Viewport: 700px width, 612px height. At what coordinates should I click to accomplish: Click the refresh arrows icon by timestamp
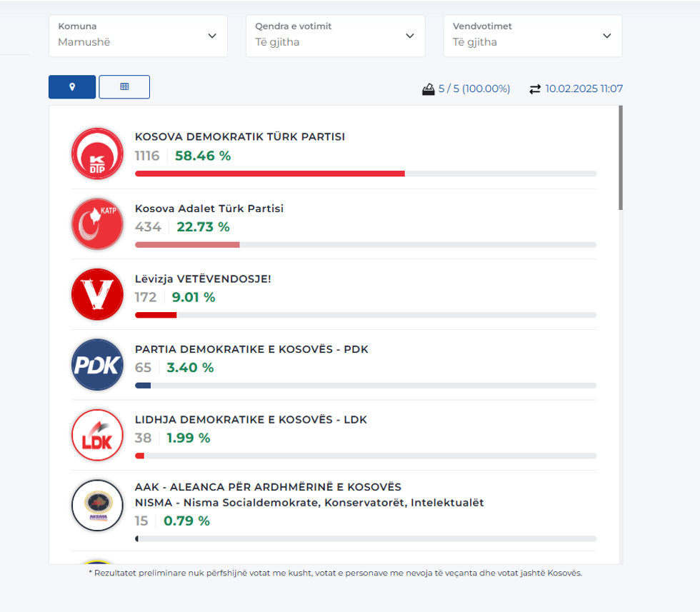pos(535,89)
